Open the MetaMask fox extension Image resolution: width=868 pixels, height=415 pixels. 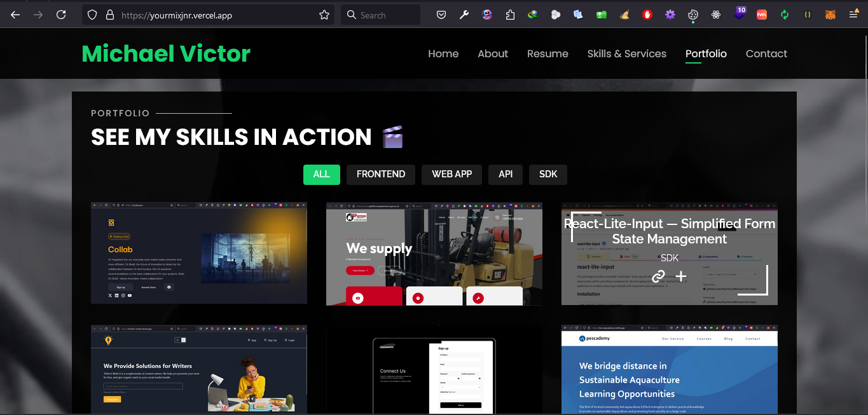830,15
